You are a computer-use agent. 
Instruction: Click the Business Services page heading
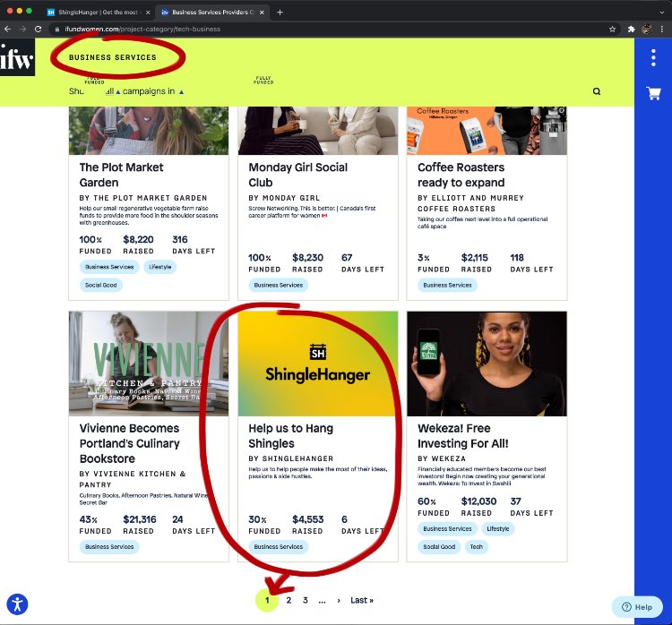point(113,57)
